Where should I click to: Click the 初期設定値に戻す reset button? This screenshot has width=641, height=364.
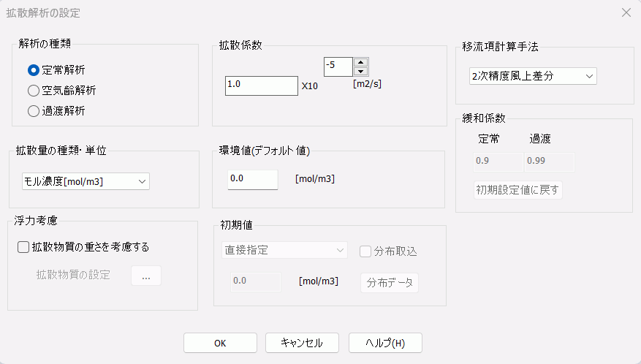click(x=517, y=190)
